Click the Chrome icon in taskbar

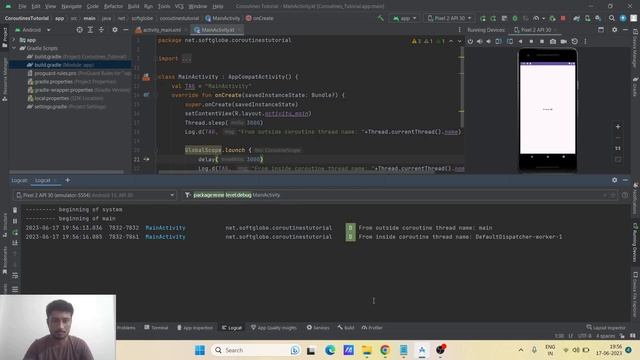[384, 350]
